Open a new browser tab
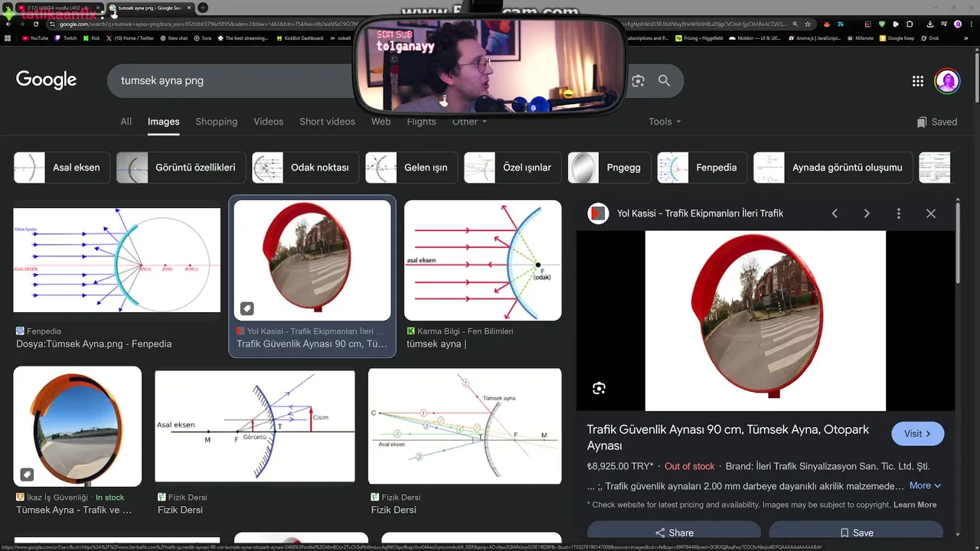This screenshot has height=551, width=980. point(202,8)
